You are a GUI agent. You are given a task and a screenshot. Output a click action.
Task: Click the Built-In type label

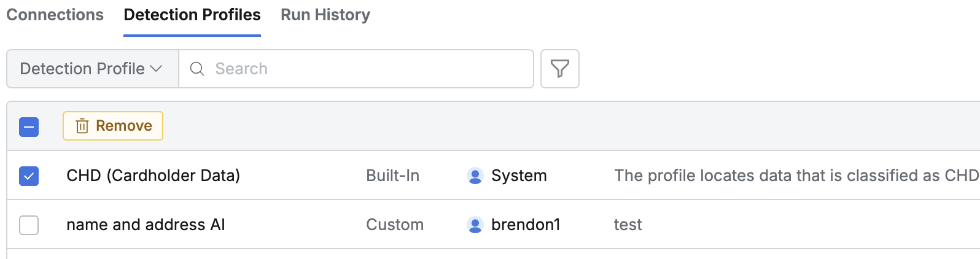(x=392, y=176)
